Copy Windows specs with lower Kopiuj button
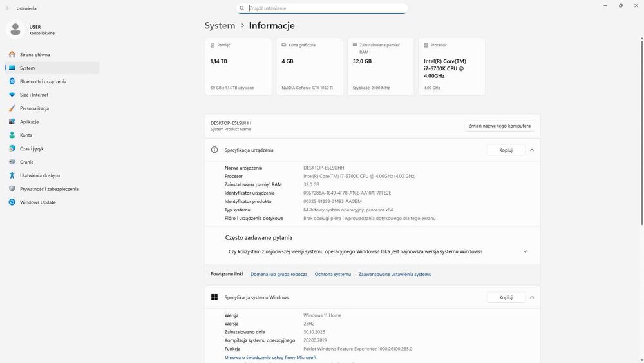Image resolution: width=644 pixels, height=363 pixels. coord(506,297)
